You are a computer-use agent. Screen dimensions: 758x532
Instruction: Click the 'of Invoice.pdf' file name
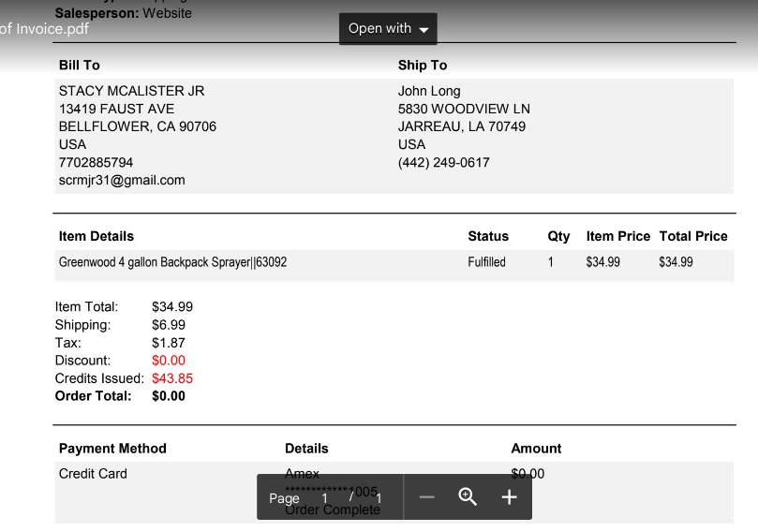coord(44,29)
